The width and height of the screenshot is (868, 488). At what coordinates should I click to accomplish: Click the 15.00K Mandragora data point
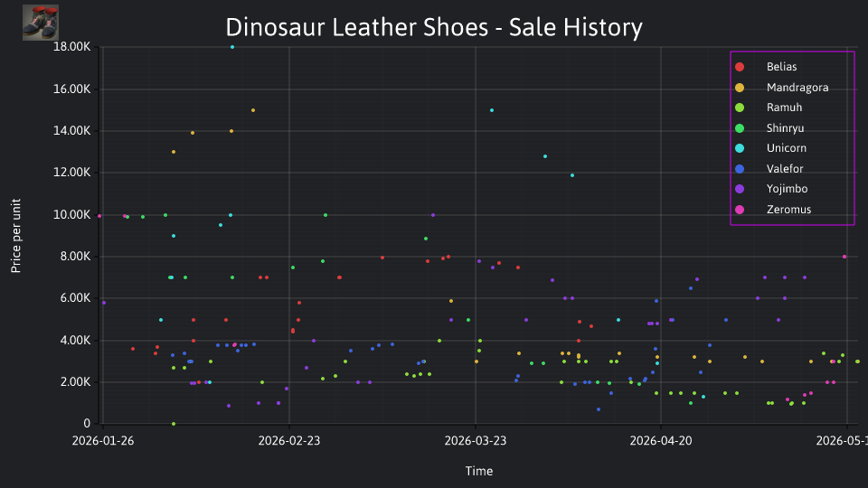pos(253,110)
